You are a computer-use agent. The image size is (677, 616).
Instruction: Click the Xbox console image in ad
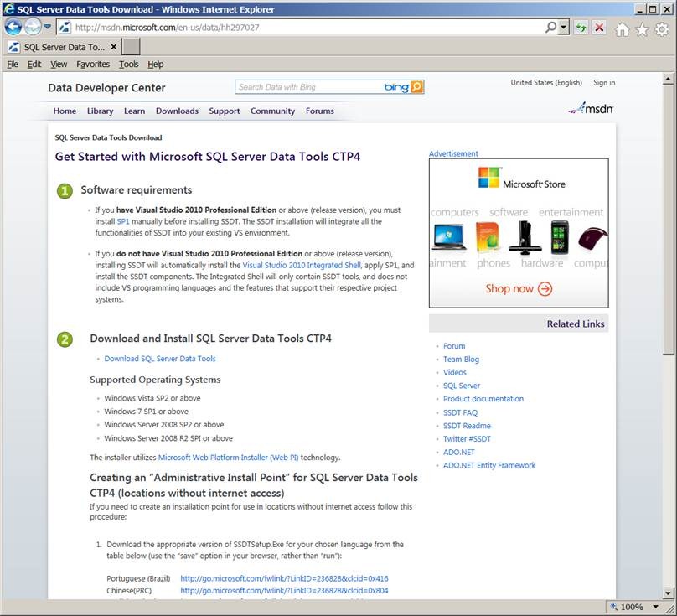(x=525, y=237)
